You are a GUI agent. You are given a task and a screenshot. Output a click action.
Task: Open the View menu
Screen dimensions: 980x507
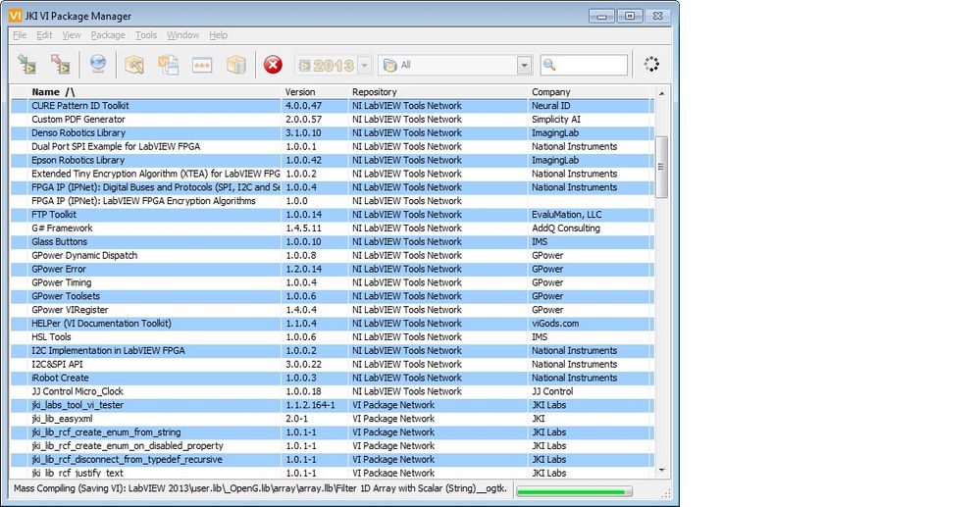tap(72, 35)
